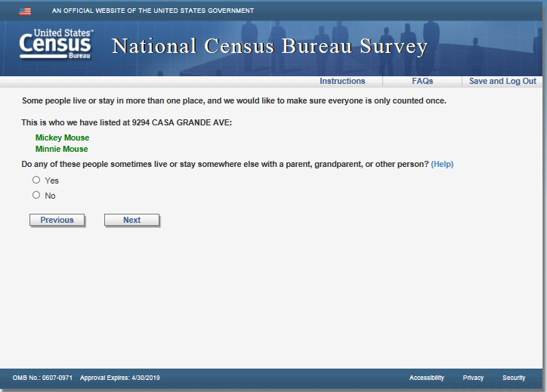This screenshot has width=547, height=392.
Task: Select the Yes radio button
Action: pyautogui.click(x=36, y=180)
